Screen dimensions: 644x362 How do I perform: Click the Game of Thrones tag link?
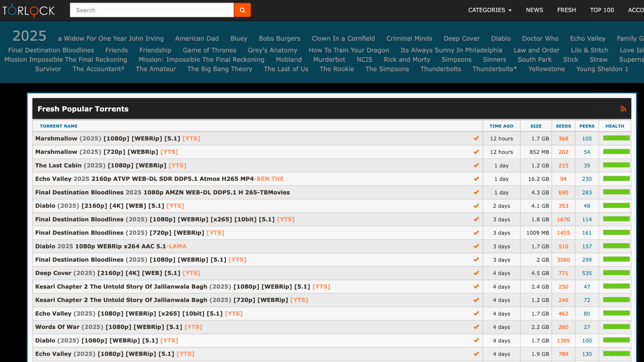tap(209, 50)
